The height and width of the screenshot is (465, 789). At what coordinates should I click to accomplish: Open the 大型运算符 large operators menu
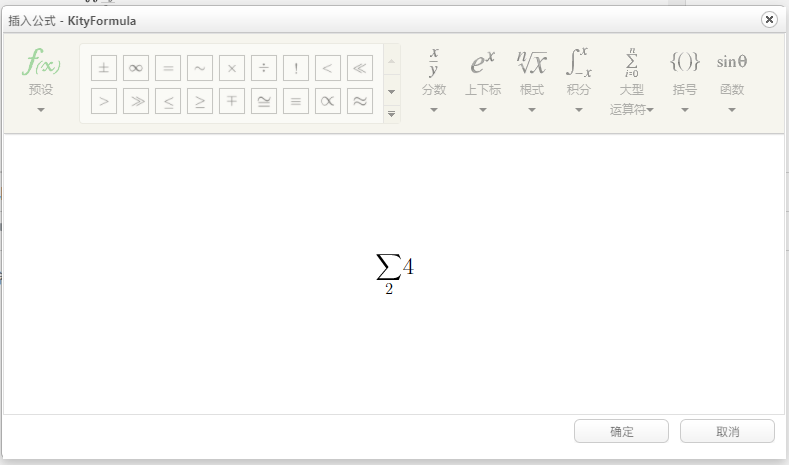(x=632, y=82)
